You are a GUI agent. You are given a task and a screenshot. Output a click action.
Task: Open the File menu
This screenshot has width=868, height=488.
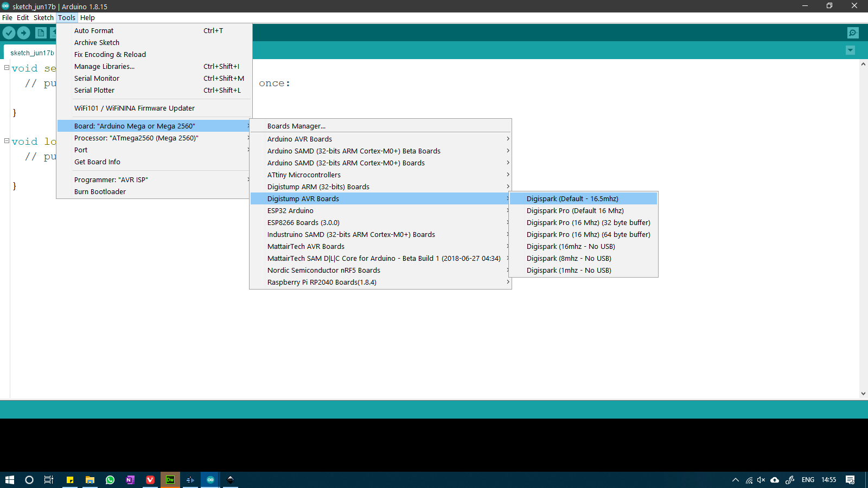tap(7, 17)
